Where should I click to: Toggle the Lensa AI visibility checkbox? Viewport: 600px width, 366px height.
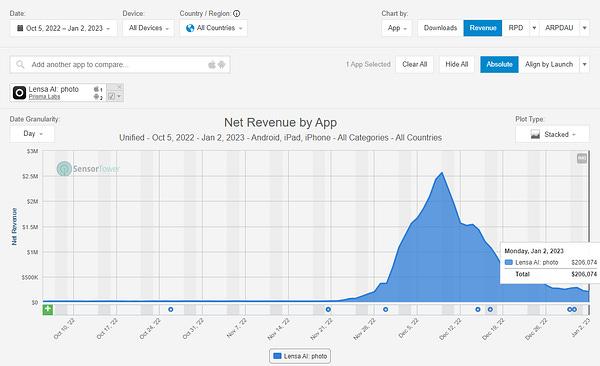tap(111, 96)
